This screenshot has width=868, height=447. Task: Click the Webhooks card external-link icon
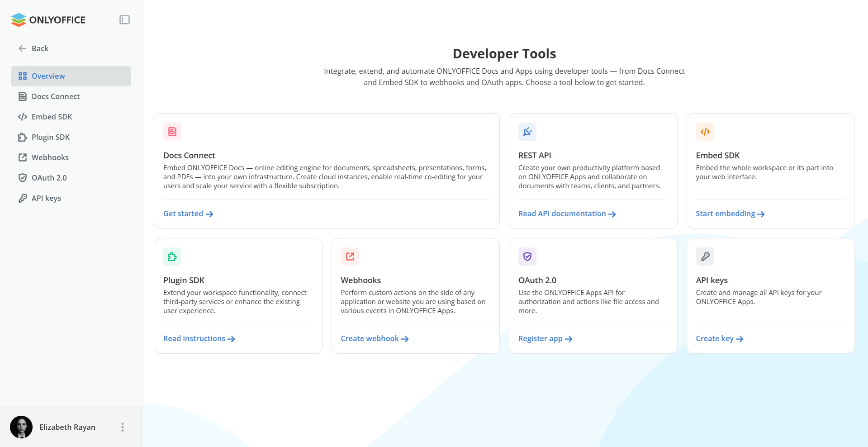(x=350, y=257)
